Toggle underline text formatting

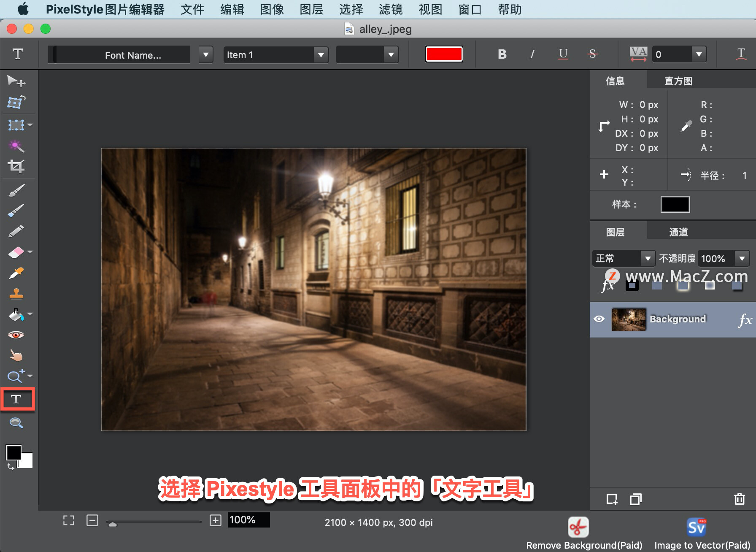(563, 54)
